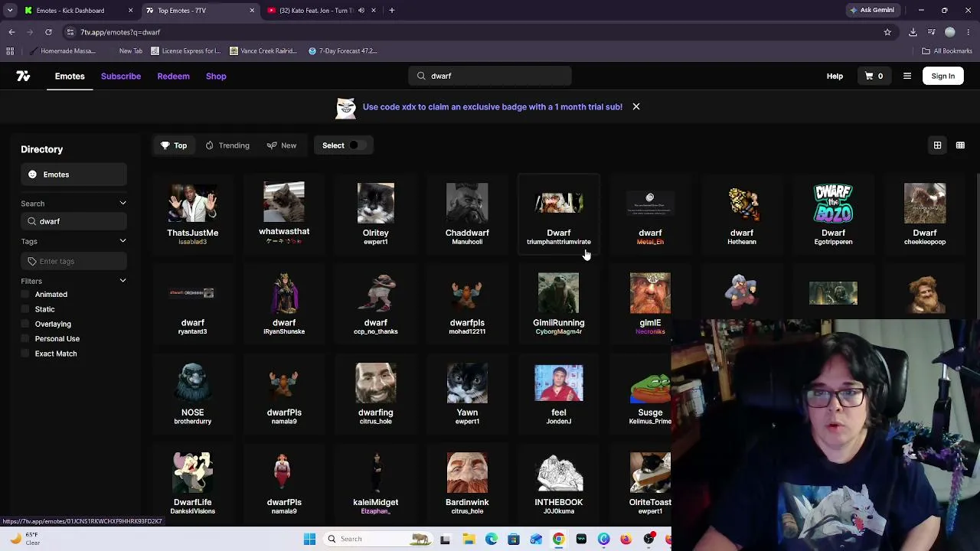This screenshot has height=551, width=980.
Task: Click the 7TV logo in the header
Action: point(23,76)
